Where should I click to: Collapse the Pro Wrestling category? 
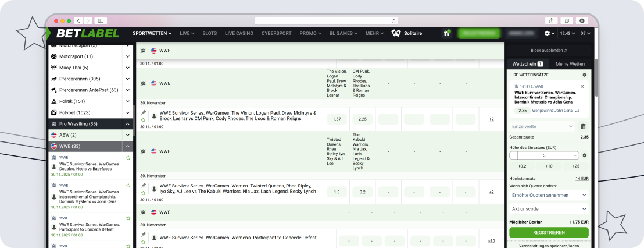(x=127, y=124)
